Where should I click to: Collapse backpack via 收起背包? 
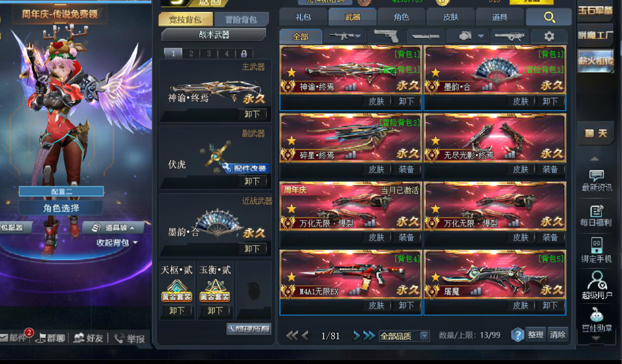117,243
